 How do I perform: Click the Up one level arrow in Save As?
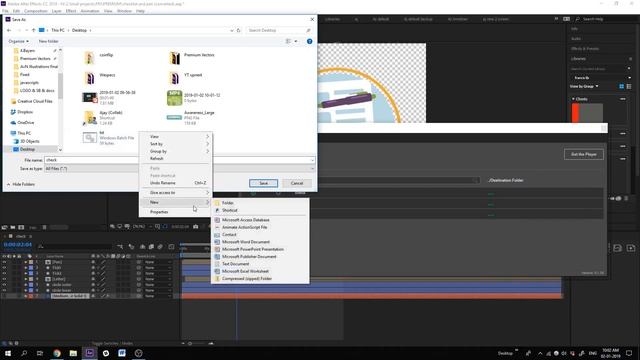33,30
